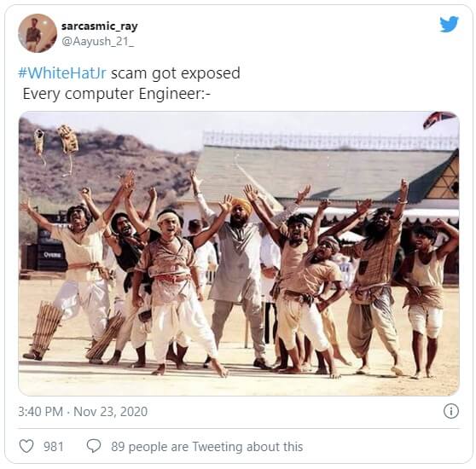Click the Twitter bird logo
This screenshot has width=476, height=469.
(449, 24)
